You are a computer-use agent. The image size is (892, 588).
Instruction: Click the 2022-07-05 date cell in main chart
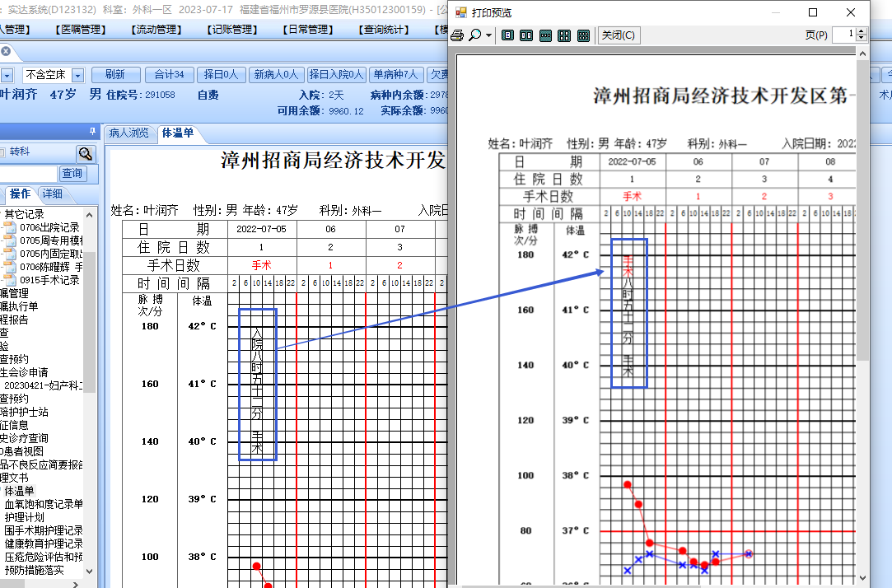tap(261, 229)
